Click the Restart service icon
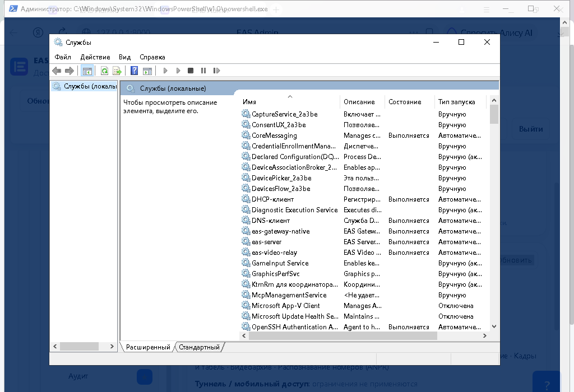The width and height of the screenshot is (574, 392). (216, 71)
